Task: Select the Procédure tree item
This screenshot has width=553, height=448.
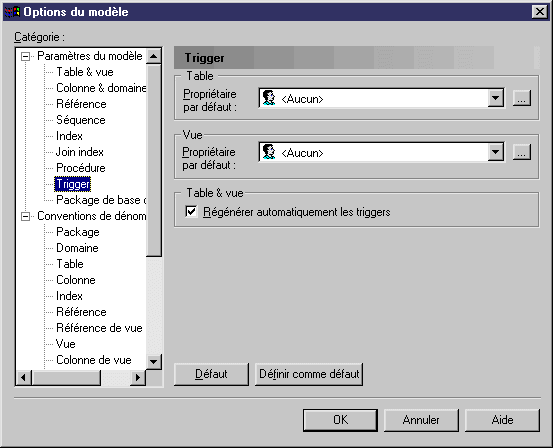Action: click(81, 168)
